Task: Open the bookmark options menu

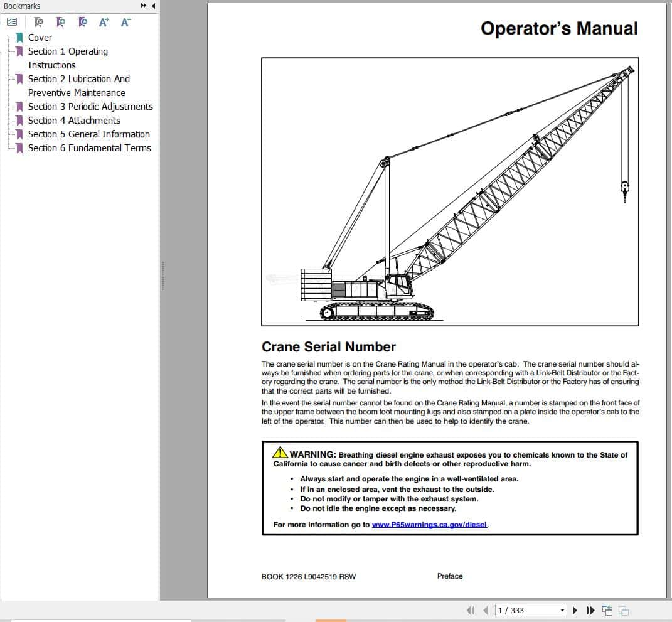Action: (12, 21)
